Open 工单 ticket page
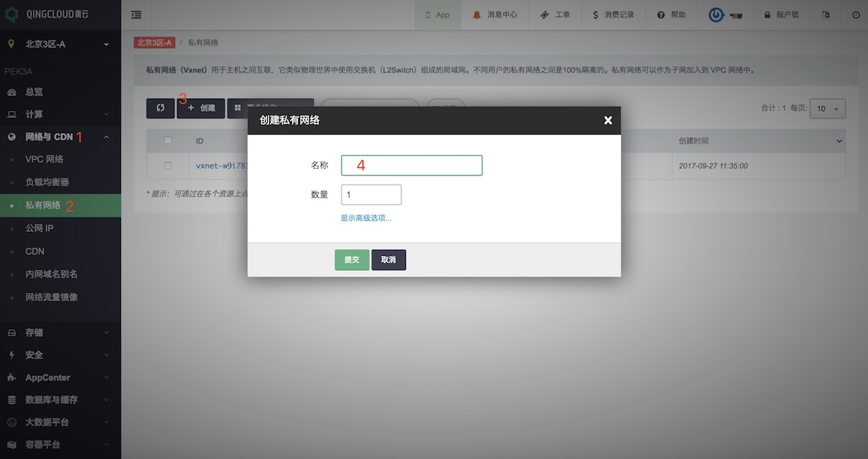Viewport: 868px width, 459px height. (x=556, y=14)
